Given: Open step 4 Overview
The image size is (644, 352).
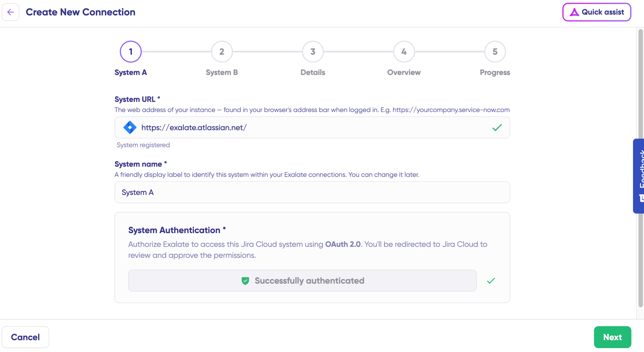Looking at the screenshot, I should pyautogui.click(x=404, y=51).
